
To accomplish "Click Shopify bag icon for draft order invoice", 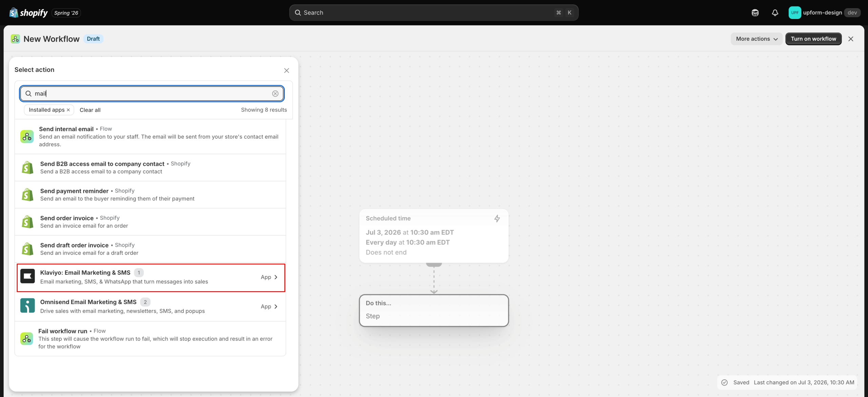I will (27, 249).
